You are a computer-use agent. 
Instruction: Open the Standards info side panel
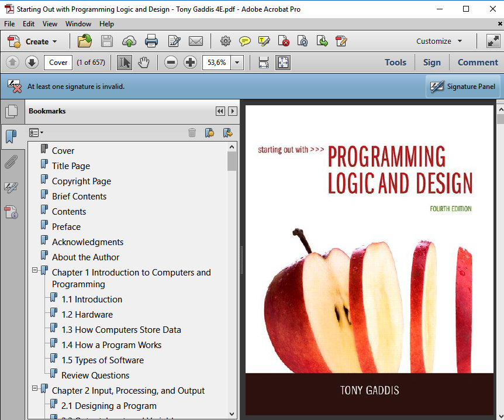click(11, 212)
